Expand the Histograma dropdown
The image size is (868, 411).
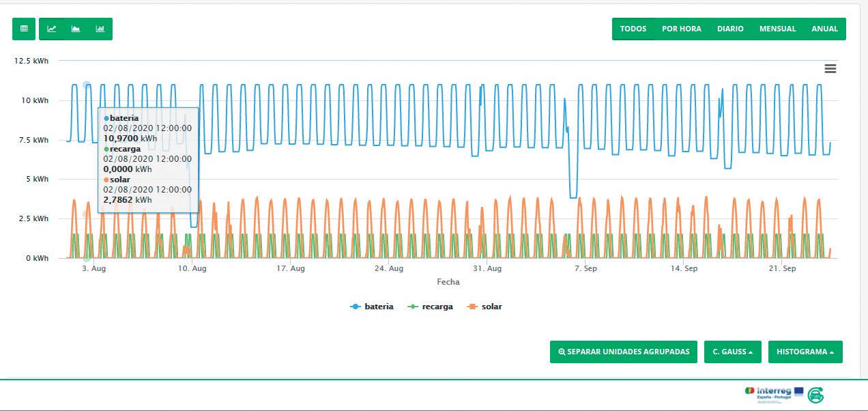[x=805, y=352]
